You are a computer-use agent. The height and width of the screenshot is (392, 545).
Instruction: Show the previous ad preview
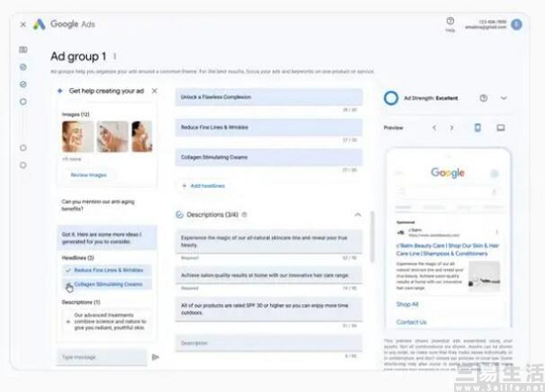click(x=434, y=128)
